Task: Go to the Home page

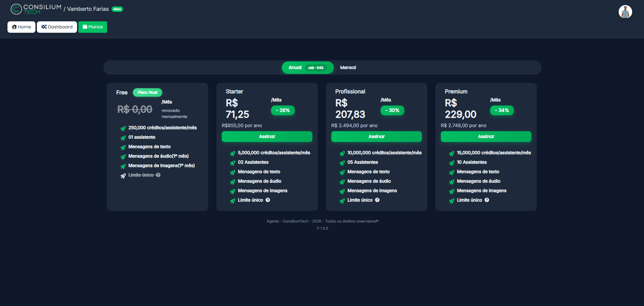Action: click(x=21, y=27)
